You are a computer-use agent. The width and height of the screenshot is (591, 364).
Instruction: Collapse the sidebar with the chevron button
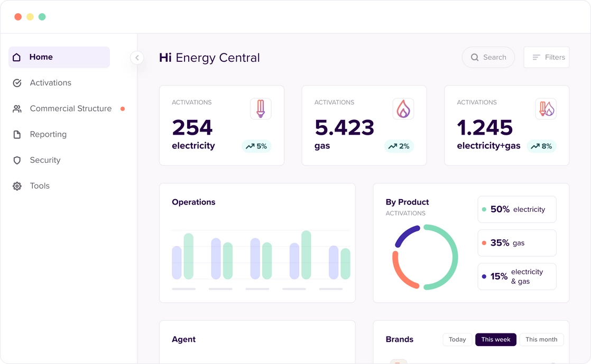[x=137, y=58]
